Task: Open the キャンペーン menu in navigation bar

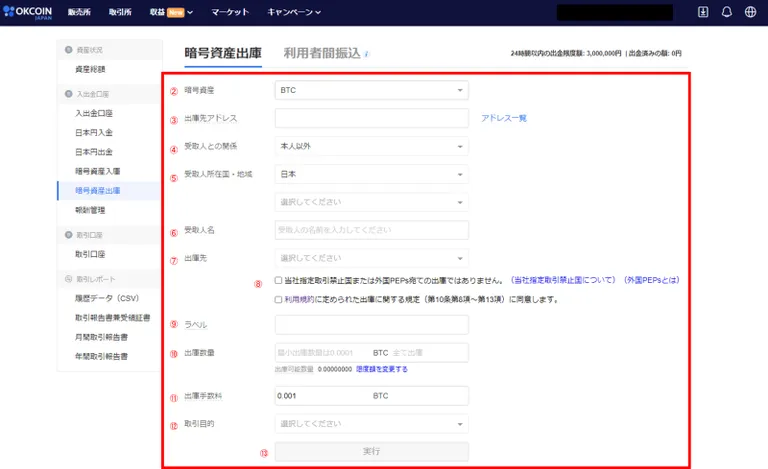Action: pos(294,12)
